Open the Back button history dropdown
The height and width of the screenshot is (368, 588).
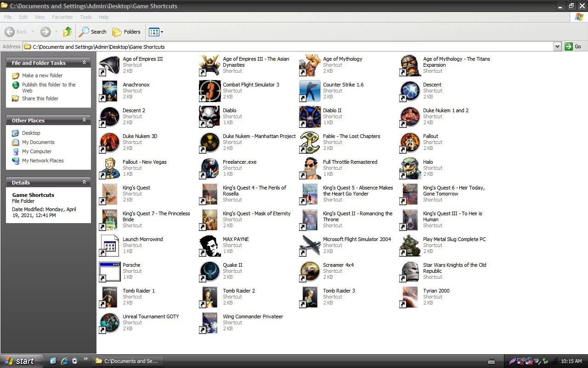33,32
